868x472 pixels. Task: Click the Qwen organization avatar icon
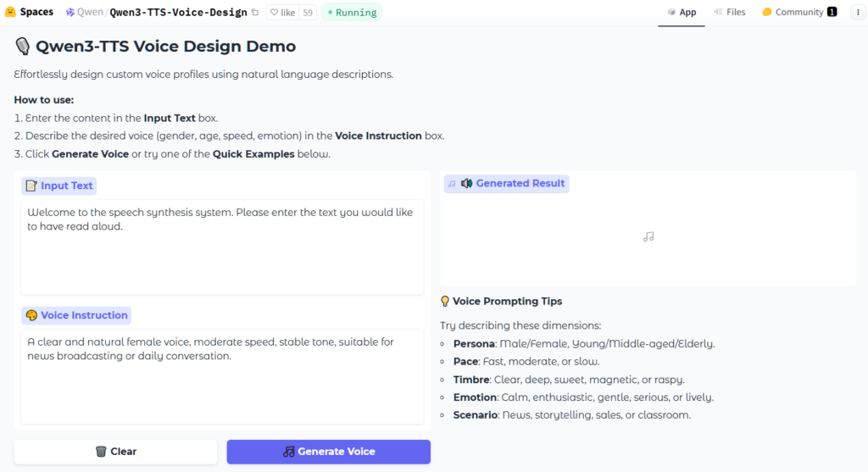pyautogui.click(x=70, y=13)
